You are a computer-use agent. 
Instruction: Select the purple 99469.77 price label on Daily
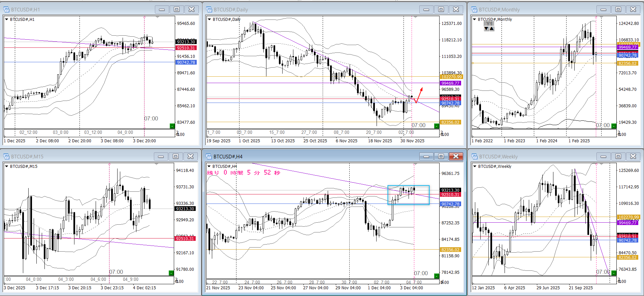(450, 83)
